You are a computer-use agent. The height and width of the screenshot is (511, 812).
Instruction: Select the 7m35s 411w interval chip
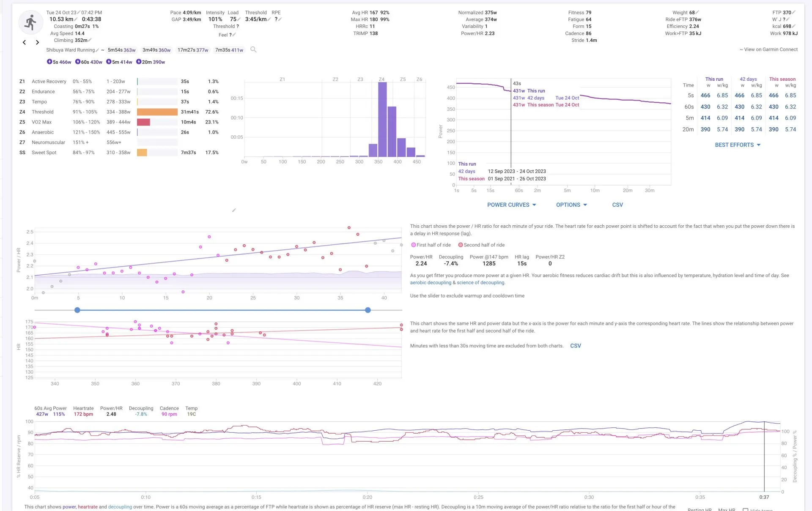(x=229, y=50)
